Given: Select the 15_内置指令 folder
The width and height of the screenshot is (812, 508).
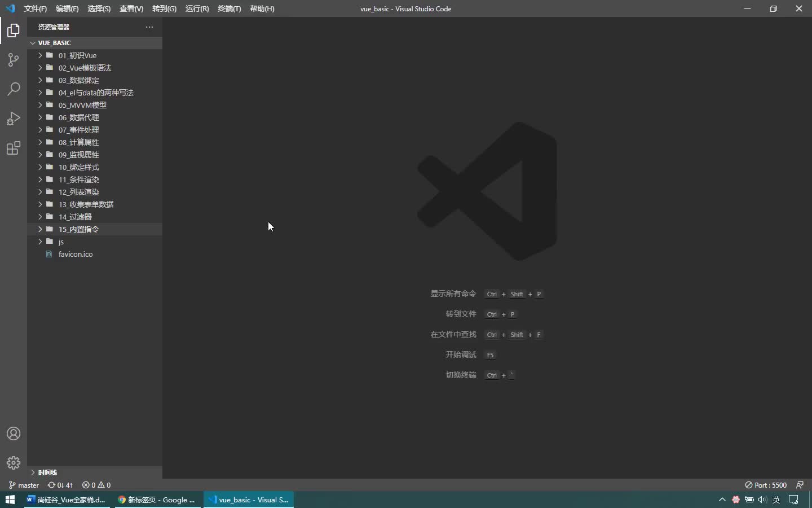Looking at the screenshot, I should pyautogui.click(x=95, y=229).
